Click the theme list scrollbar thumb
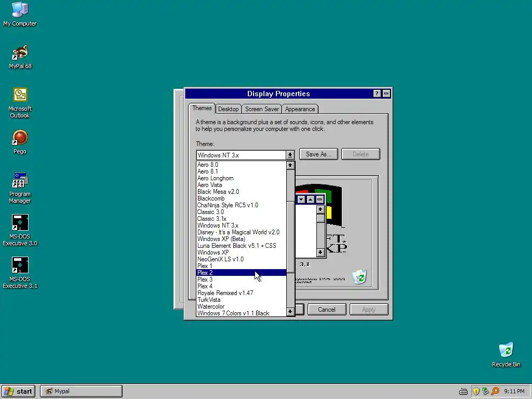This screenshot has height=399, width=532. (x=290, y=237)
